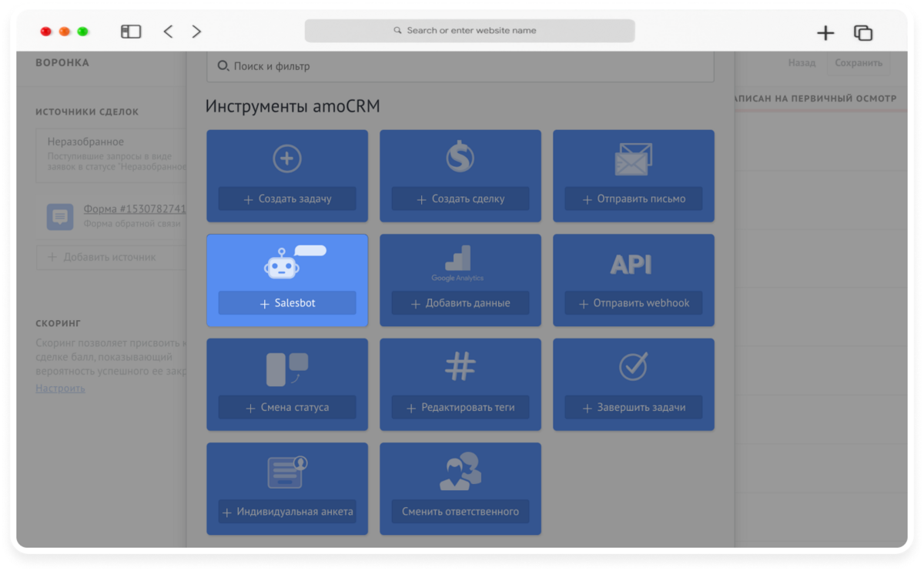Go forward with the browser's right arrow
The width and height of the screenshot is (924, 571).
196,32
